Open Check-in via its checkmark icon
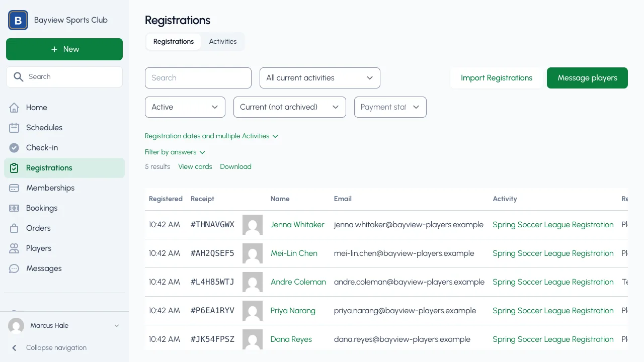This screenshot has height=362, width=644. tap(14, 148)
